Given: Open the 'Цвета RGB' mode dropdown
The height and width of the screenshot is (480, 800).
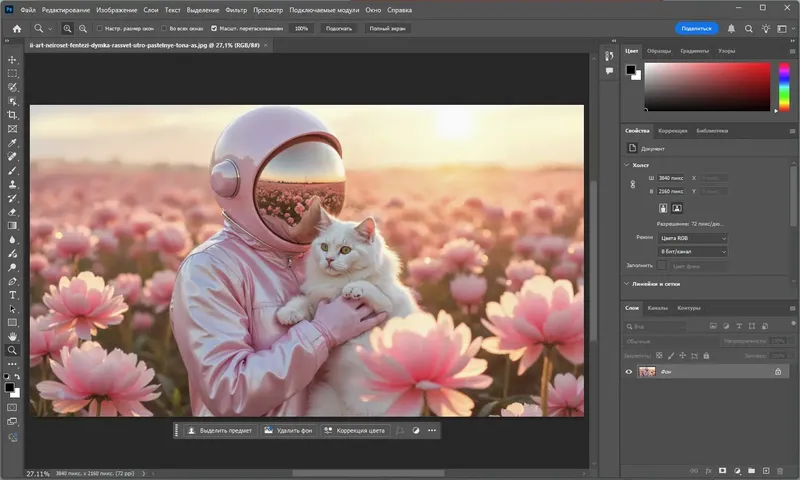Looking at the screenshot, I should (x=693, y=238).
